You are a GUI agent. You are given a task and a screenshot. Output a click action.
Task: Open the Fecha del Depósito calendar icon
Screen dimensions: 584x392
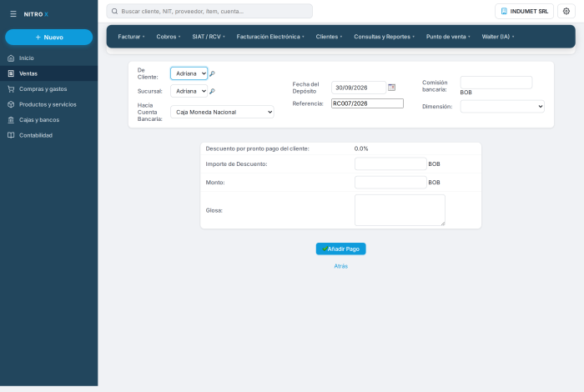391,87
